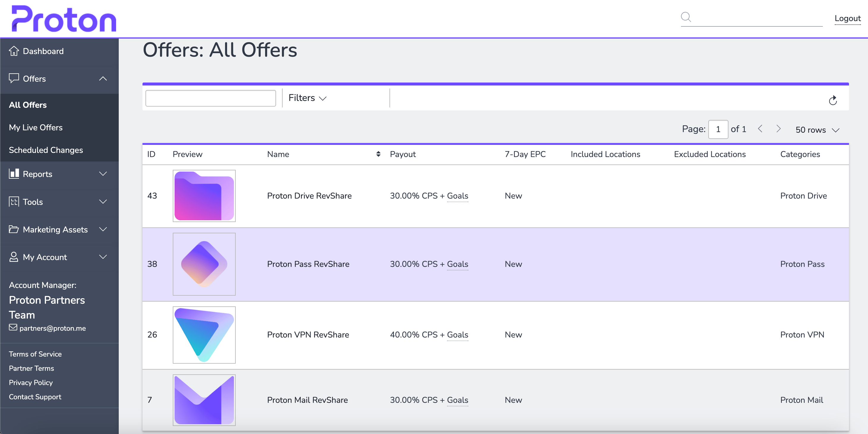Click the Proton Pass category cell
The height and width of the screenshot is (434, 868).
(802, 264)
